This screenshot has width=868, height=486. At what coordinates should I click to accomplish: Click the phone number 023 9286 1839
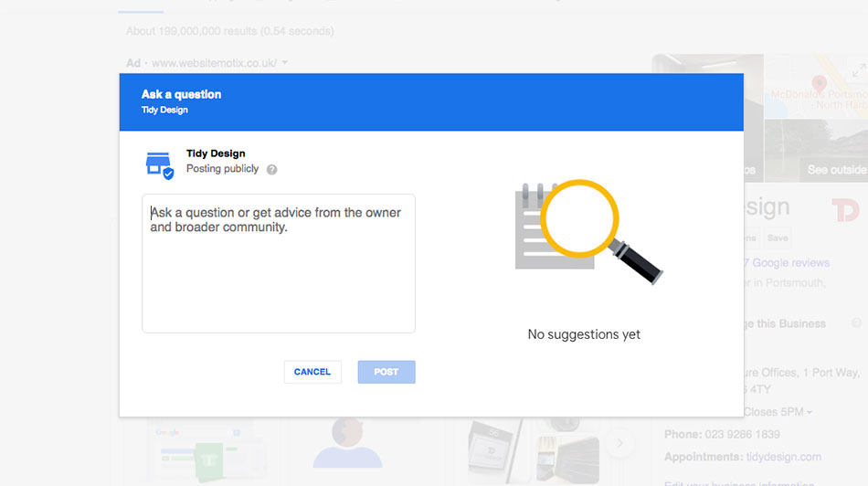tap(742, 435)
